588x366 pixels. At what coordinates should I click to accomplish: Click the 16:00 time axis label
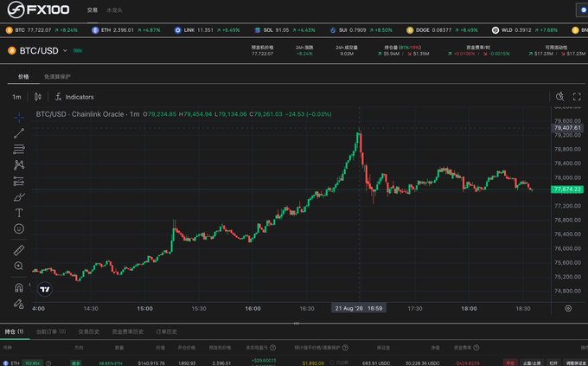point(252,308)
